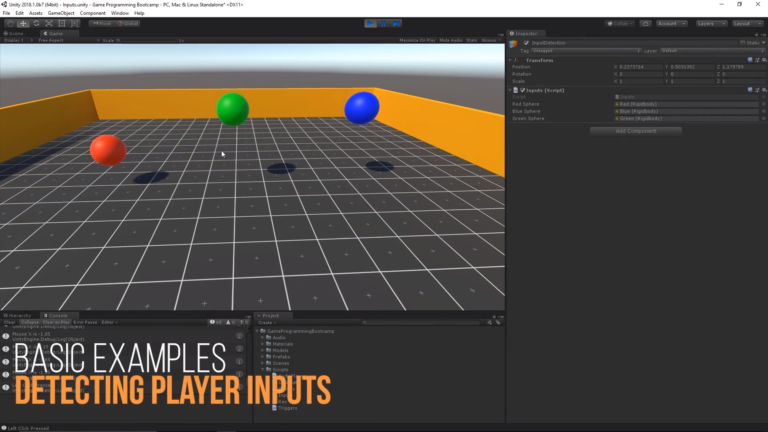Open the Edit menu

(x=19, y=13)
